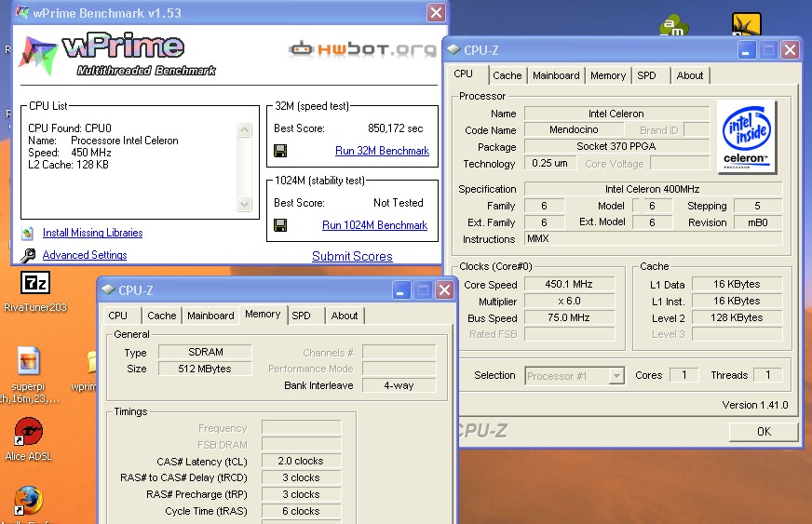The image size is (812, 524).
Task: Click the Package Socket 370 PPGA field
Action: [x=616, y=146]
